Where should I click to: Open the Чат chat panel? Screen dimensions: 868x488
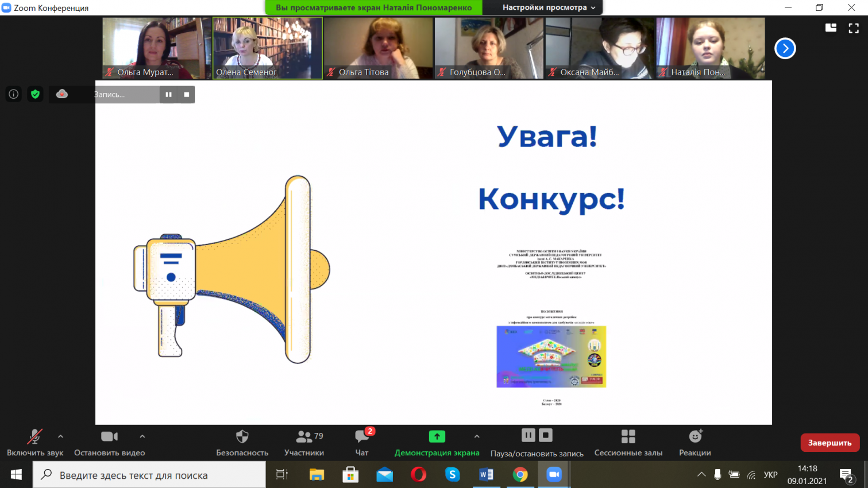362,443
